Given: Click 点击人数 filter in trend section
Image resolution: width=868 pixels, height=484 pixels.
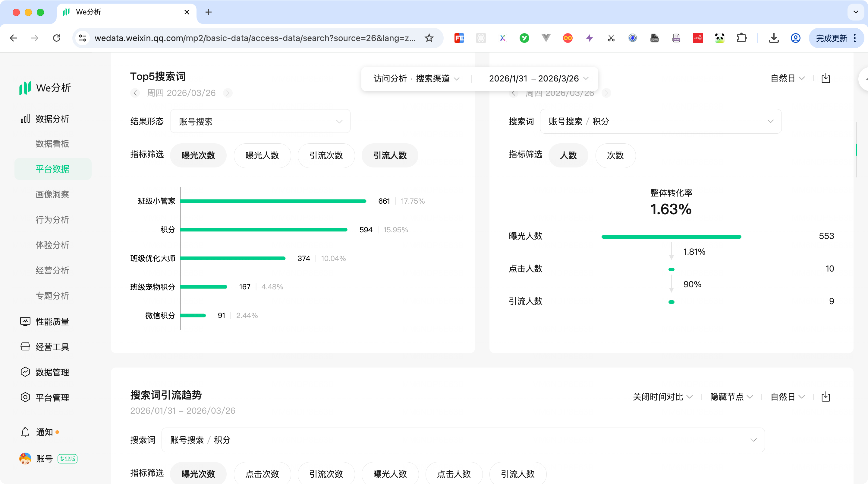Looking at the screenshot, I should click(x=454, y=474).
